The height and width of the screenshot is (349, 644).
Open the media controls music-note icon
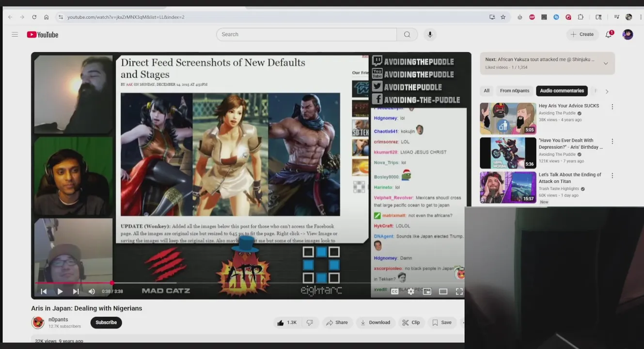point(616,17)
